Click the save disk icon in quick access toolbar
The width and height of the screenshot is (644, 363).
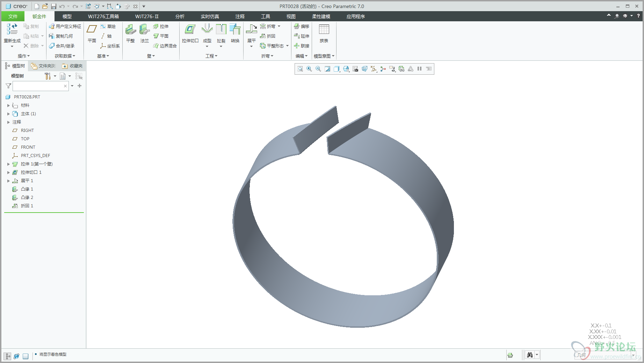click(x=53, y=6)
